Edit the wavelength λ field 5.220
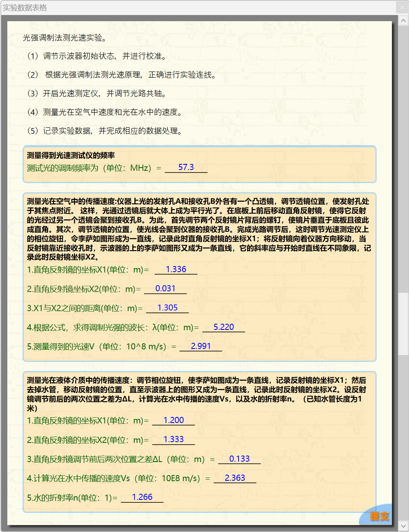 coord(223,327)
